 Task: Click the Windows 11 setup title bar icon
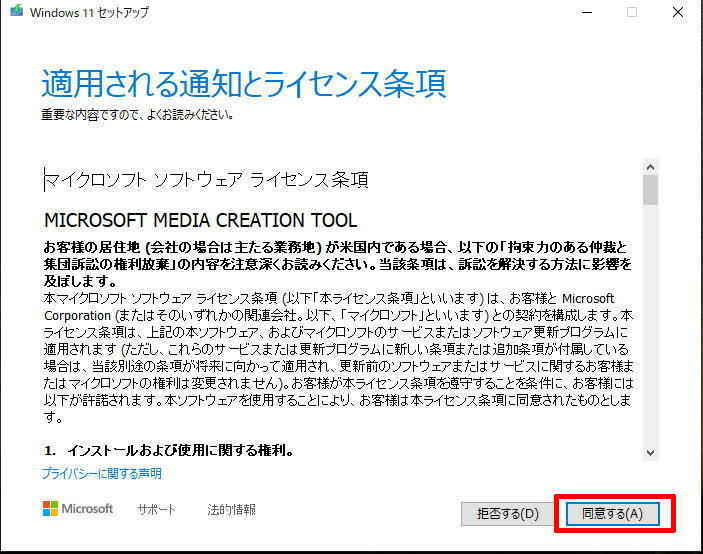point(17,11)
